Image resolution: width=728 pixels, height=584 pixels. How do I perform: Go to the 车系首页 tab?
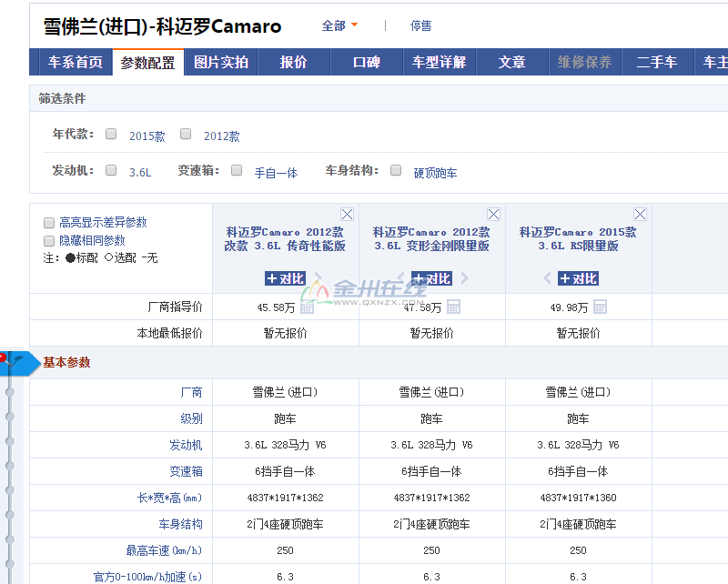pyautogui.click(x=76, y=62)
